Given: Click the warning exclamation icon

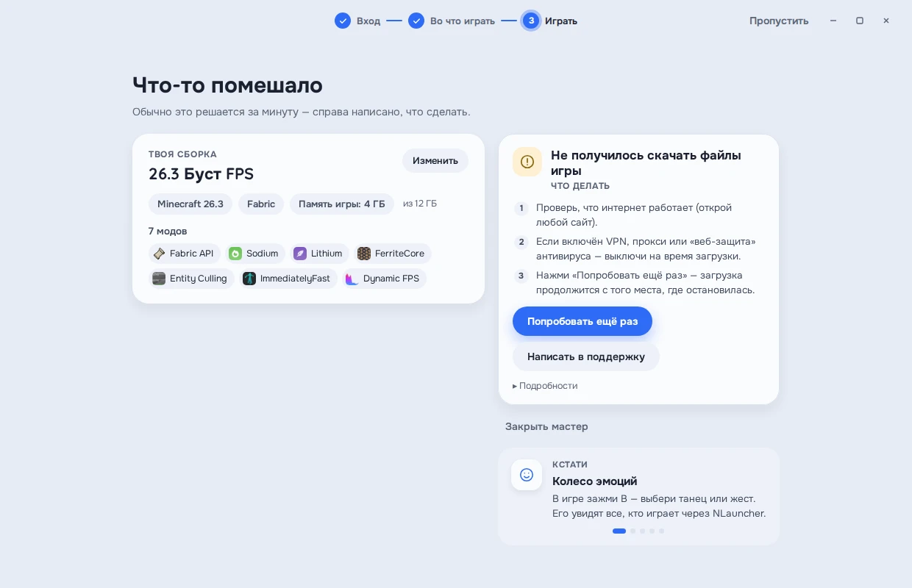Looking at the screenshot, I should pyautogui.click(x=527, y=162).
